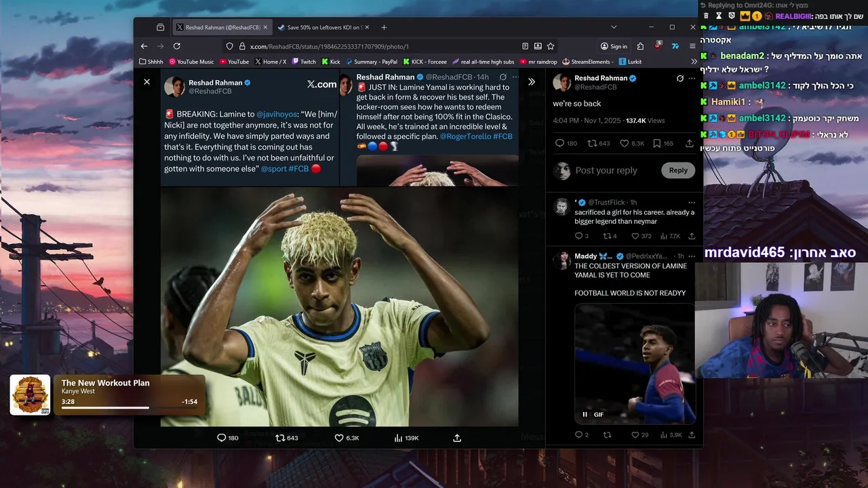Click the Sign in button in toolbar
The image size is (868, 488).
pyautogui.click(x=614, y=46)
